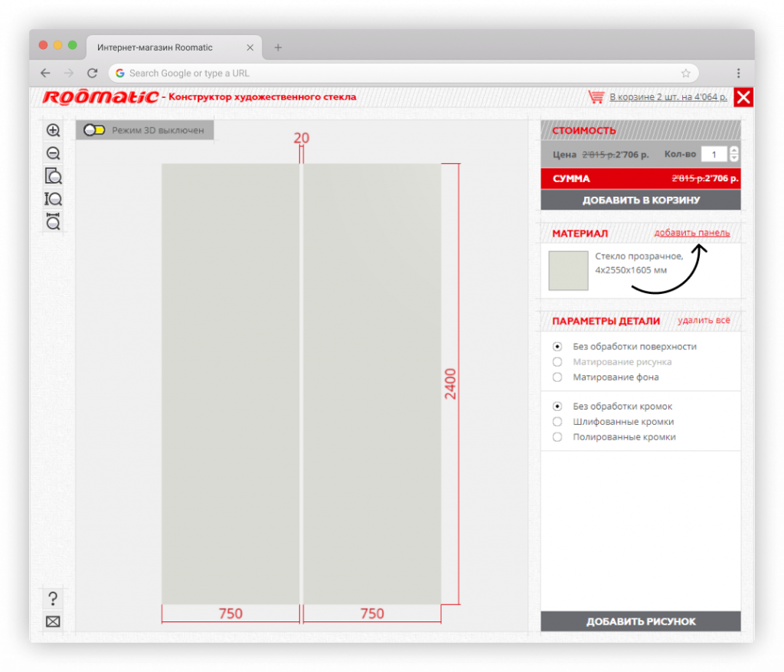Toggle the 3D mode switch
The width and height of the screenshot is (784, 672).
point(95,131)
